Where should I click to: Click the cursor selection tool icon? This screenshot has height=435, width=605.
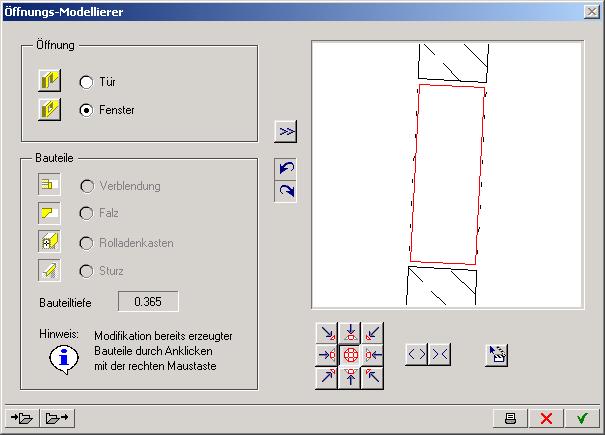pyautogui.click(x=497, y=355)
